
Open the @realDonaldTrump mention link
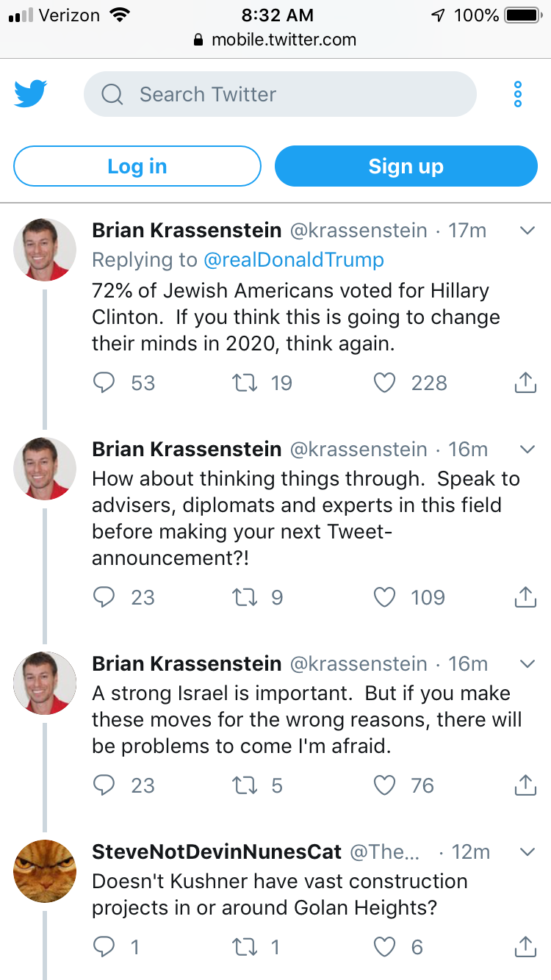293,260
